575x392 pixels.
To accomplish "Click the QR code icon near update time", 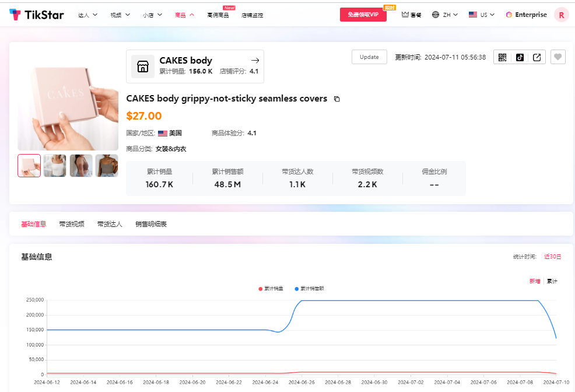I will click(x=502, y=57).
